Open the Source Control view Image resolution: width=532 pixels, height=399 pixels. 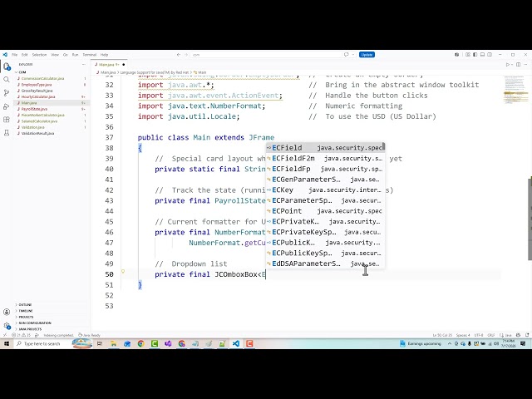pyautogui.click(x=7, y=93)
